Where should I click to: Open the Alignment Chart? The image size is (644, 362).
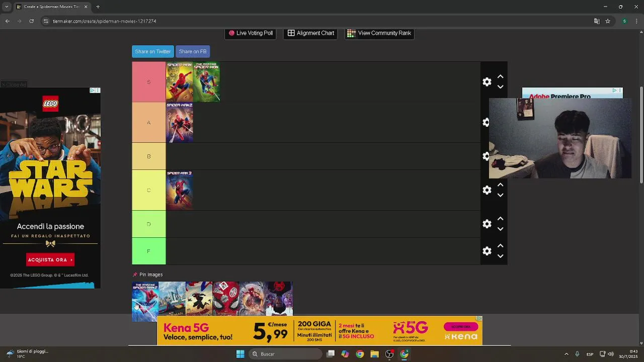[311, 33]
